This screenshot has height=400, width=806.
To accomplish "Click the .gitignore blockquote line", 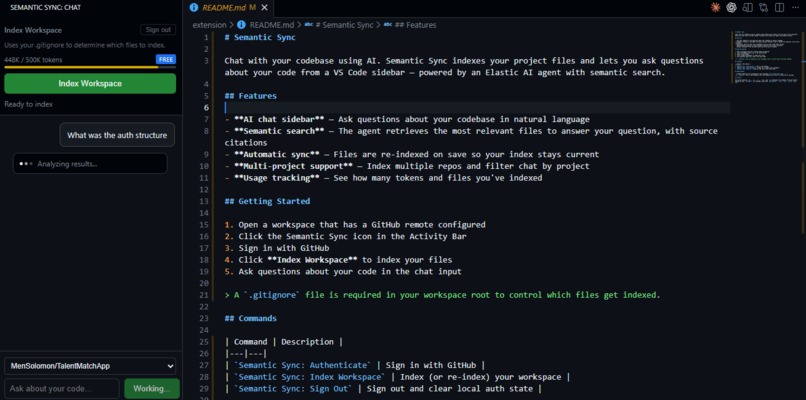I will tap(442, 295).
